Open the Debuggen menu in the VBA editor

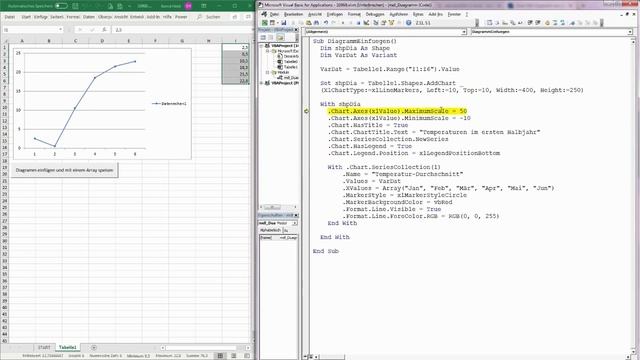[x=375, y=14]
